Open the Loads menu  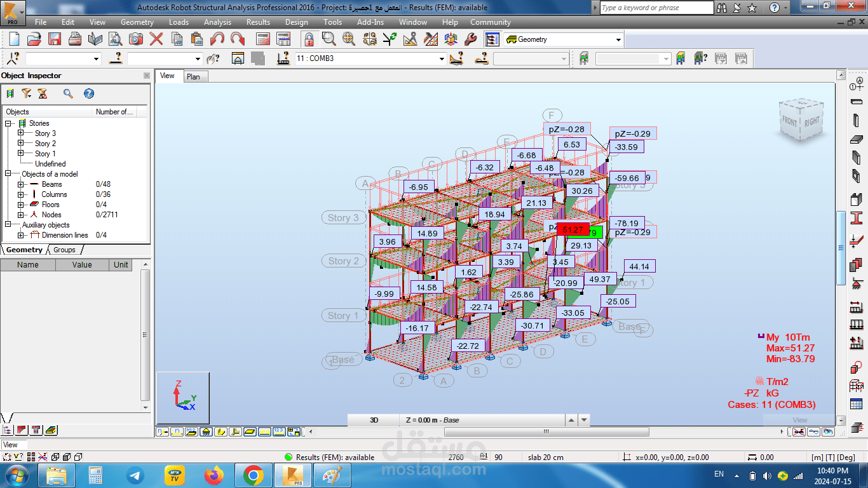coord(179,22)
